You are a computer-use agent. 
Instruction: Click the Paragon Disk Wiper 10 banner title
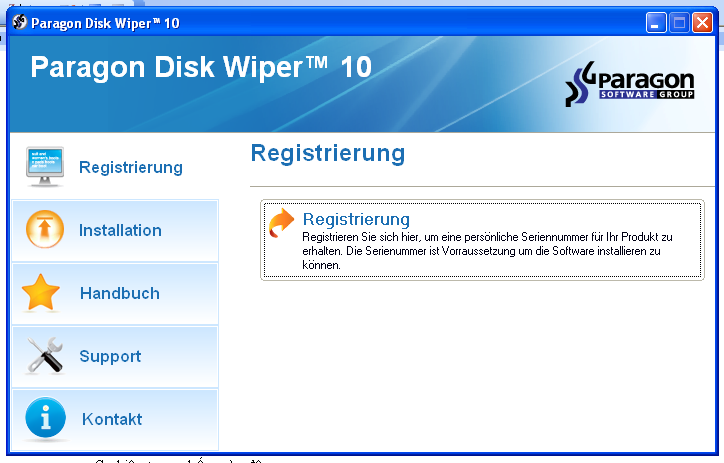[201, 67]
